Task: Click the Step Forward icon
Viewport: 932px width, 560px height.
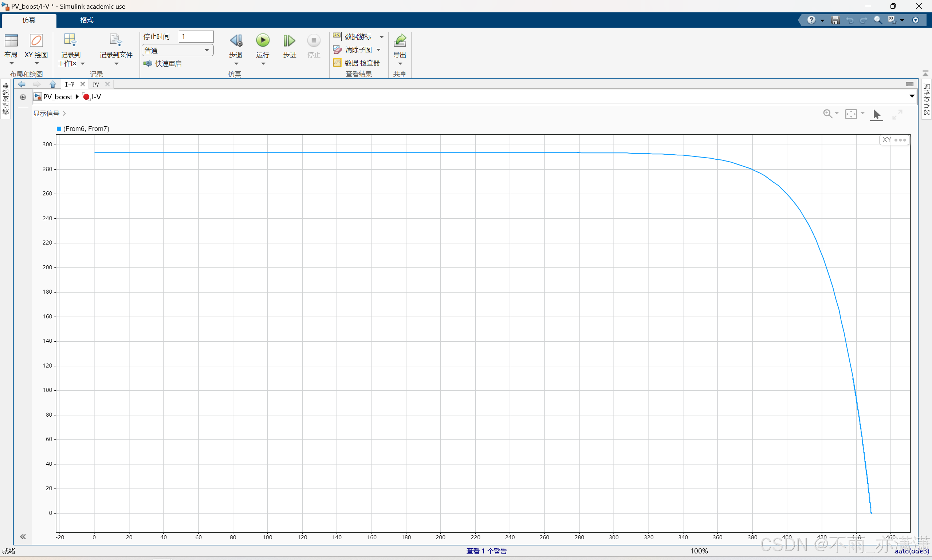Action: [x=289, y=41]
